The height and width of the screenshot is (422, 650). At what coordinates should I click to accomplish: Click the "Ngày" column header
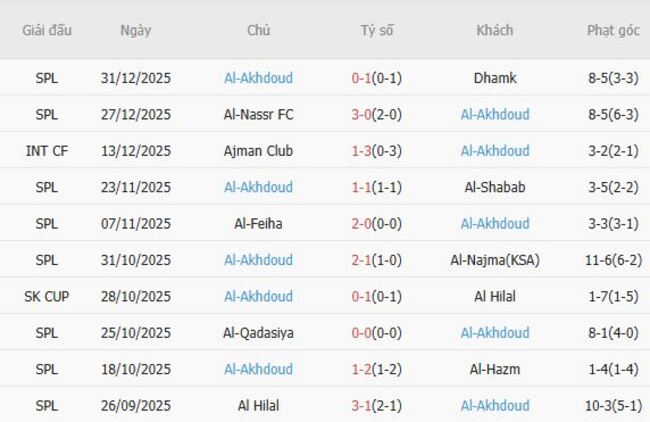click(x=136, y=30)
